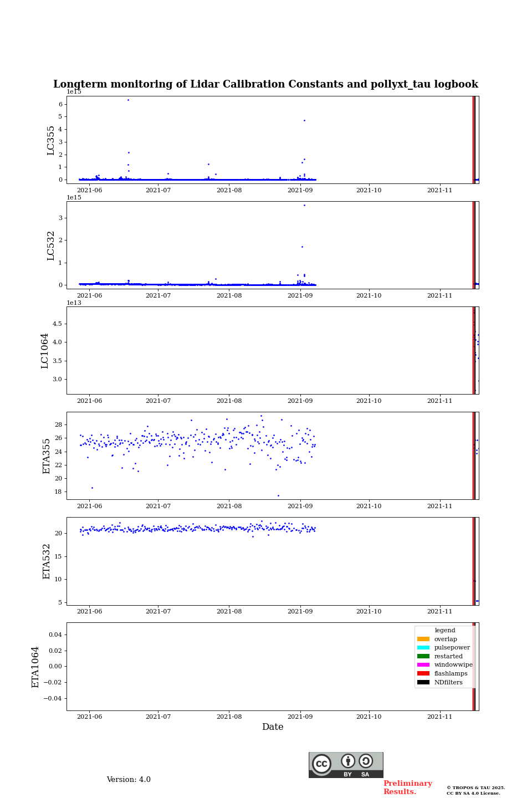Click the '4.5' y-tick on LC1064 plot
Screen dimensions: 532x798
[58, 324]
